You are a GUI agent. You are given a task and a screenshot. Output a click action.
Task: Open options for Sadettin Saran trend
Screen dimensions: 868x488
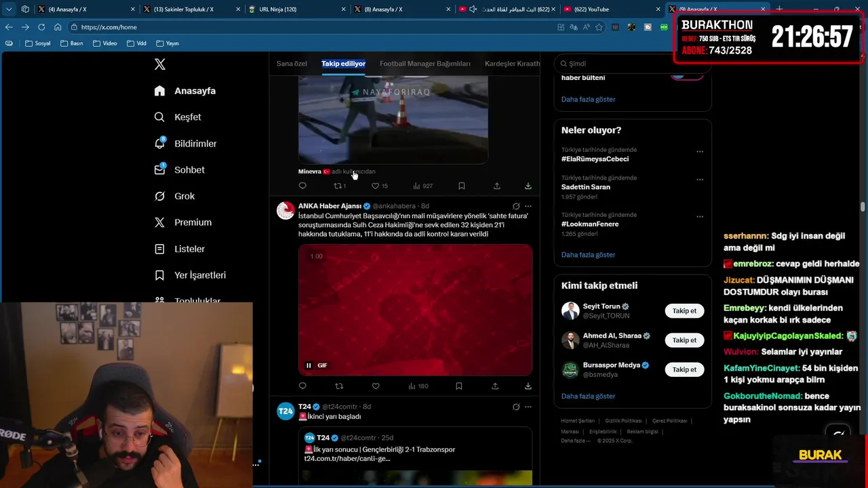700,180
